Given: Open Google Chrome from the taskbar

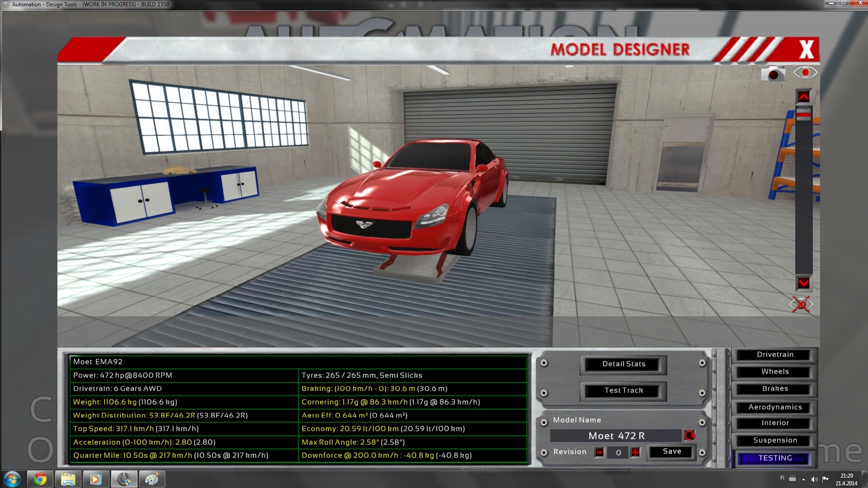Looking at the screenshot, I should pos(40,479).
